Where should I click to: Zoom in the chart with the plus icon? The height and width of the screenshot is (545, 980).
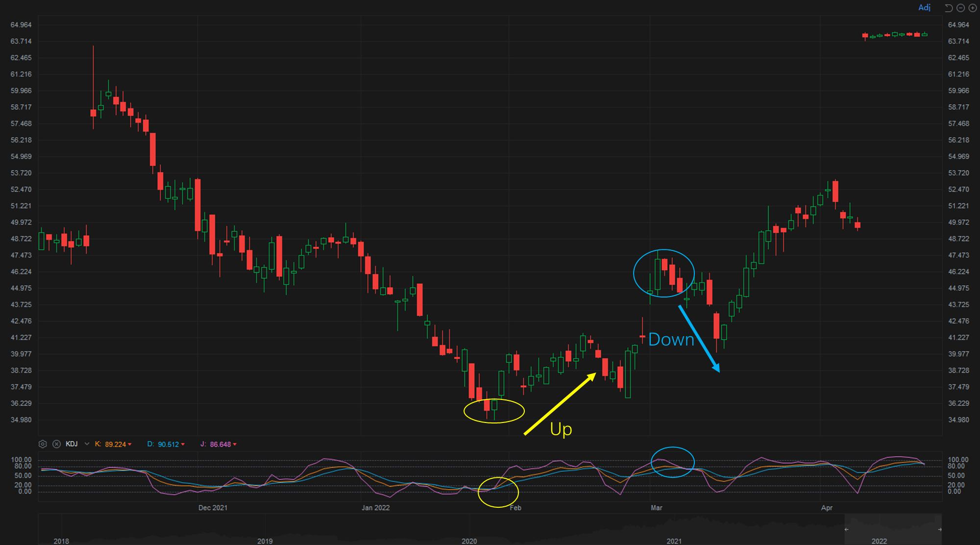click(973, 8)
